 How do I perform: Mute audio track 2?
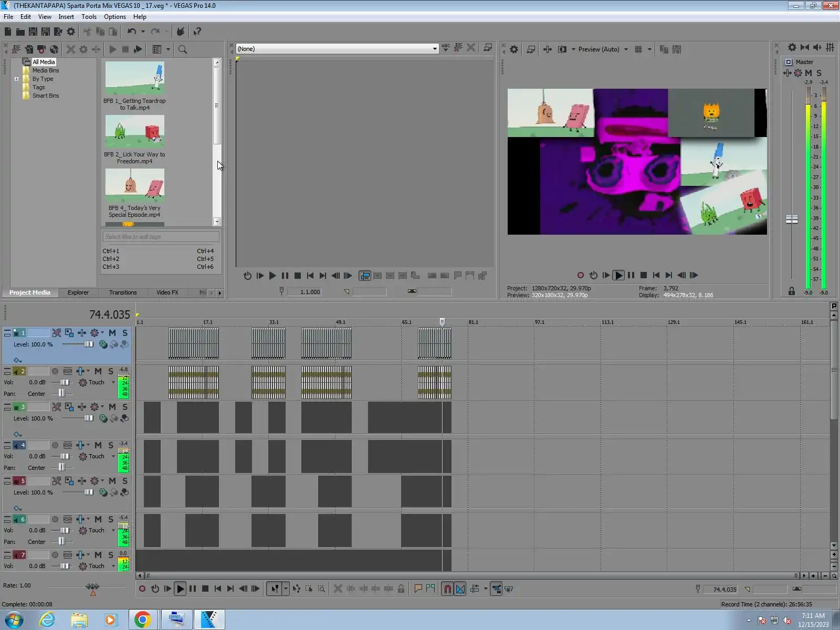pos(98,371)
